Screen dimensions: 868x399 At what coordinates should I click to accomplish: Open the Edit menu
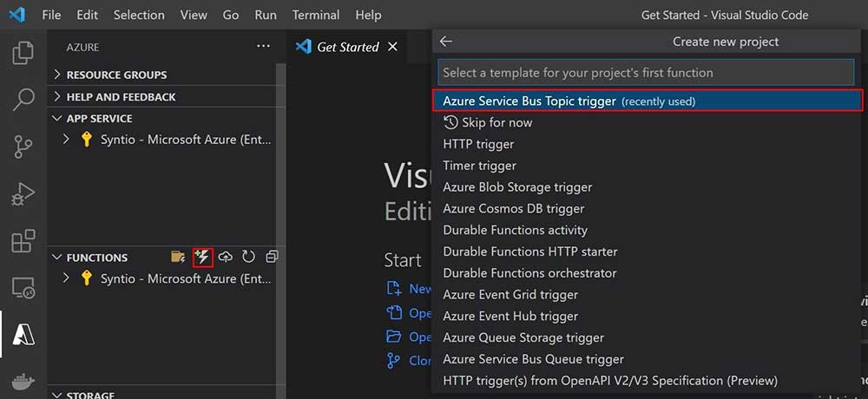(x=88, y=15)
